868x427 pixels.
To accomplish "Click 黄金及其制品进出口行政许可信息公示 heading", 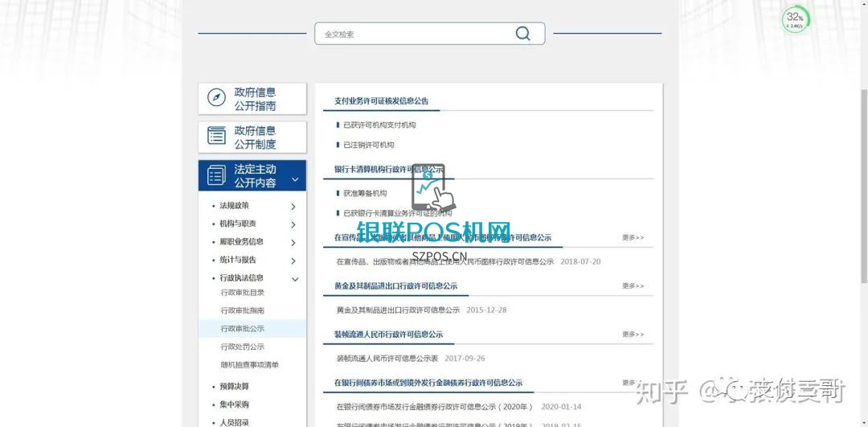I will click(x=395, y=285).
